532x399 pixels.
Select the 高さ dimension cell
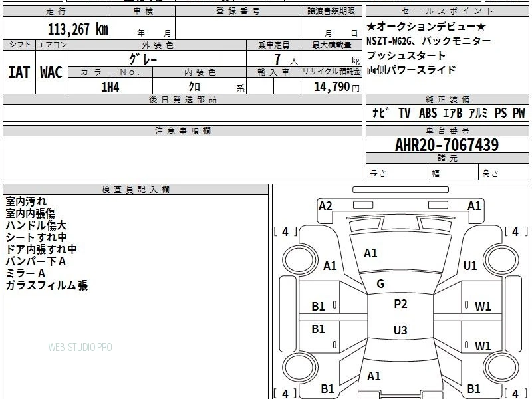tap(503, 172)
